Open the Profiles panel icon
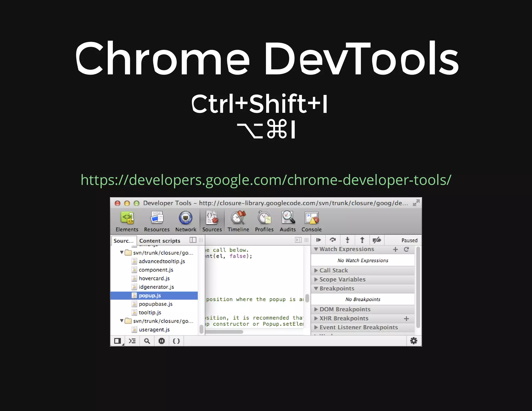The height and width of the screenshot is (411, 532). [x=264, y=218]
